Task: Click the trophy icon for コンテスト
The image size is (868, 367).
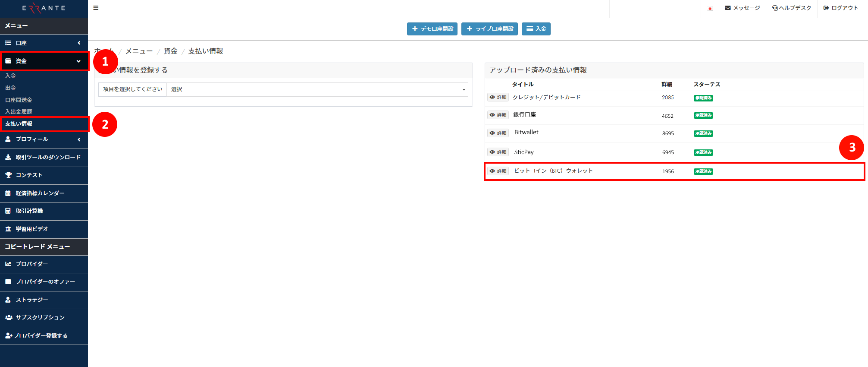Action: [x=8, y=175]
